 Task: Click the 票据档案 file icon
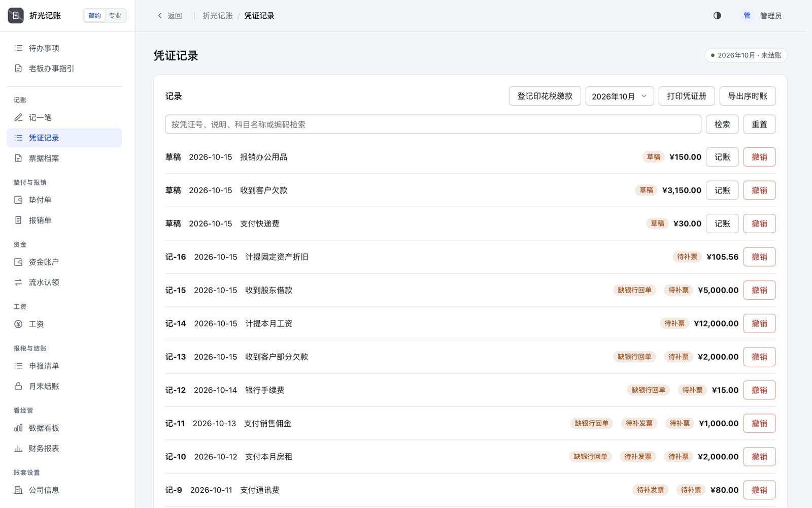18,158
